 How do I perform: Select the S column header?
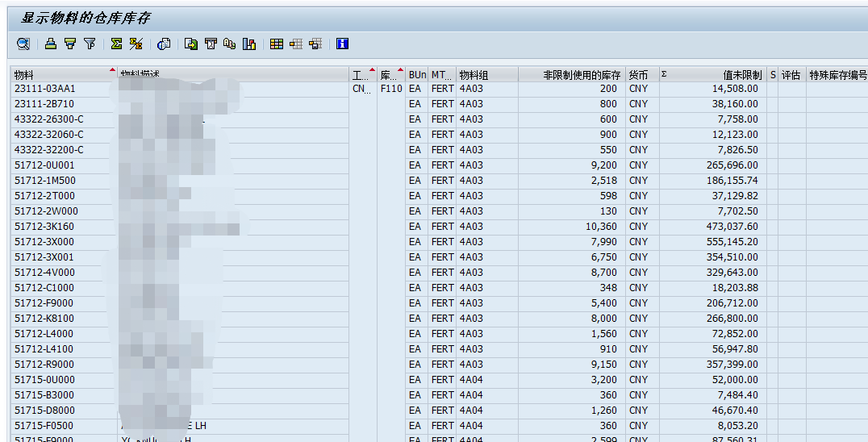point(773,75)
